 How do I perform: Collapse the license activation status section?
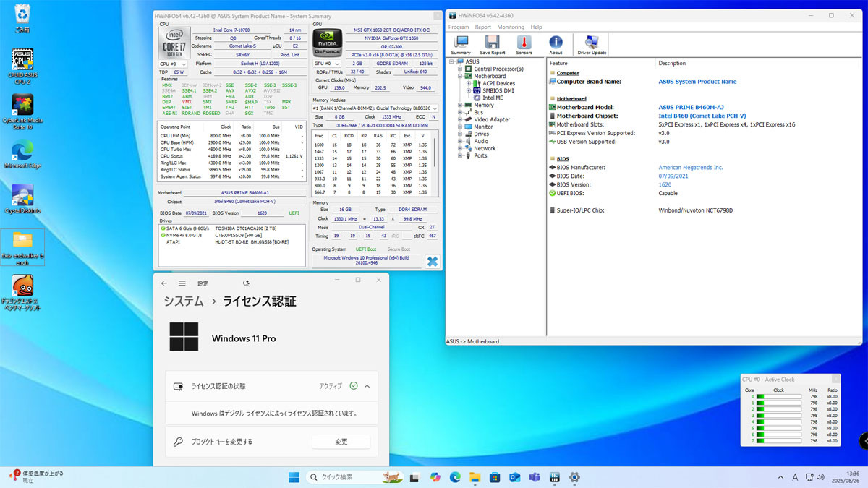coord(367,386)
